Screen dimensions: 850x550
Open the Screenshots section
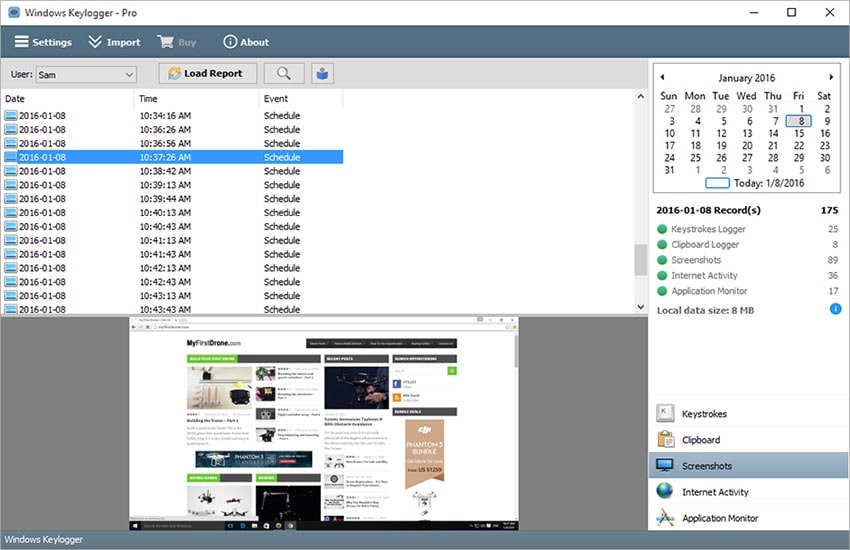point(748,466)
